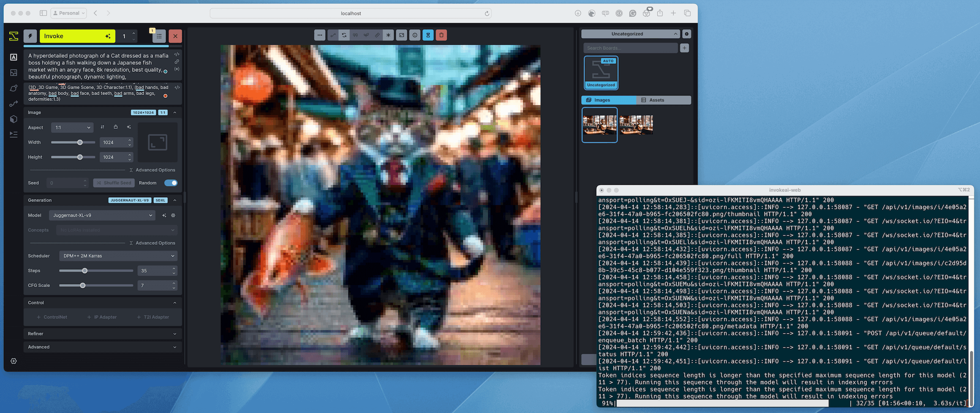The image size is (980, 413).
Task: Open the Image to Image tab icon
Action: (14, 73)
